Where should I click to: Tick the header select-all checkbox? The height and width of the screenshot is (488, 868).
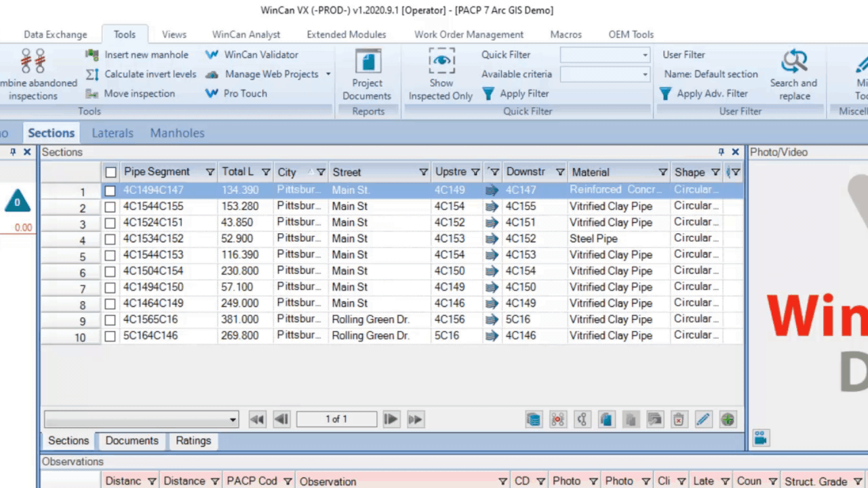111,172
